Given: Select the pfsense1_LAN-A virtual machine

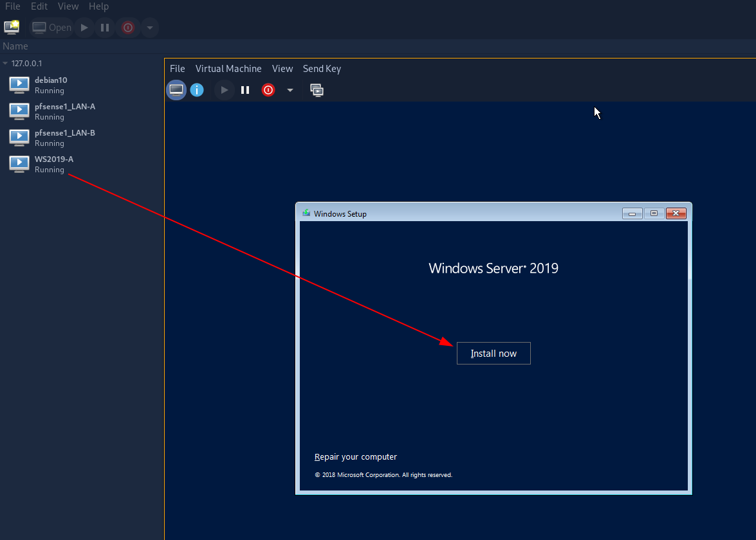Looking at the screenshot, I should (82, 111).
